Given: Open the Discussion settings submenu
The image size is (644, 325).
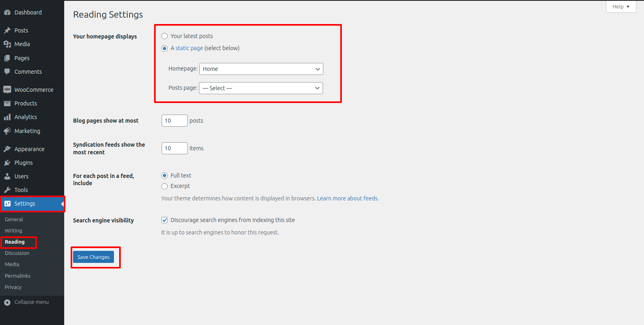Looking at the screenshot, I should (x=17, y=253).
